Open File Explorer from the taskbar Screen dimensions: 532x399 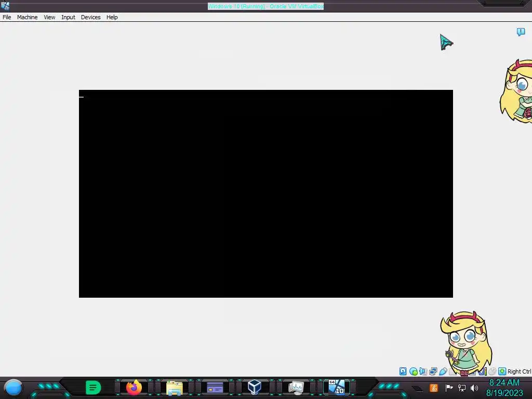pyautogui.click(x=175, y=388)
